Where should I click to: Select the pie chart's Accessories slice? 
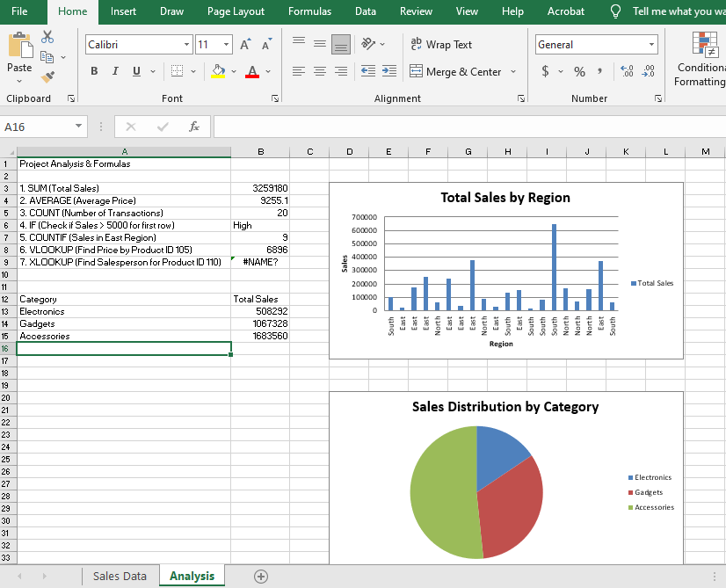pos(443,490)
